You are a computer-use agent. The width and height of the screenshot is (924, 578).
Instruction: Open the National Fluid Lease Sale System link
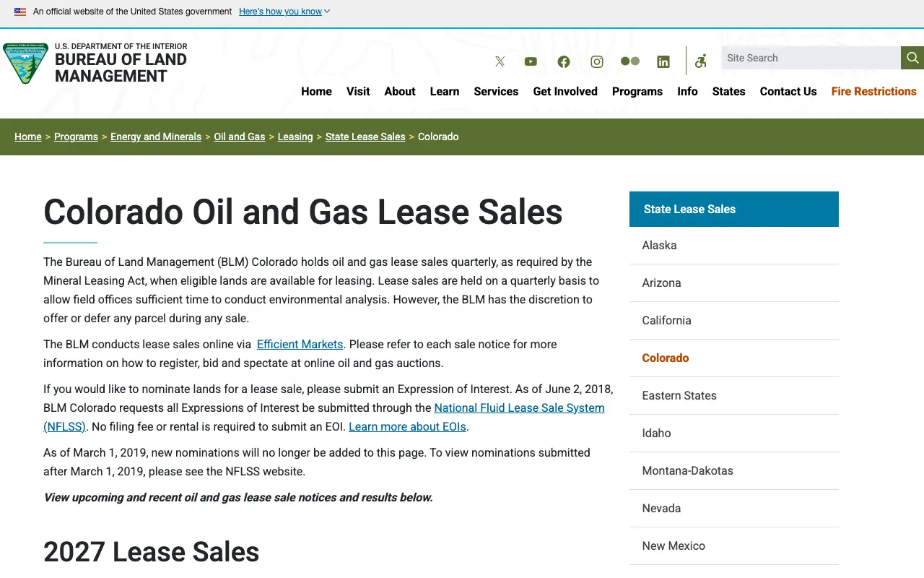click(519, 407)
